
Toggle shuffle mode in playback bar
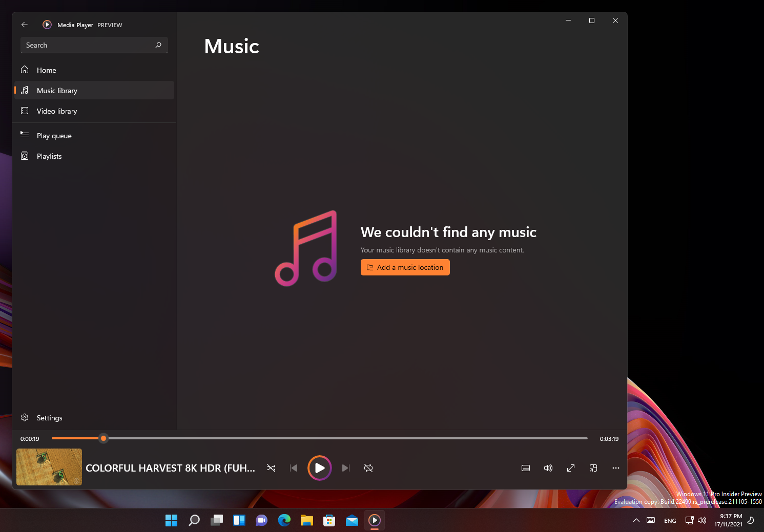point(271,468)
